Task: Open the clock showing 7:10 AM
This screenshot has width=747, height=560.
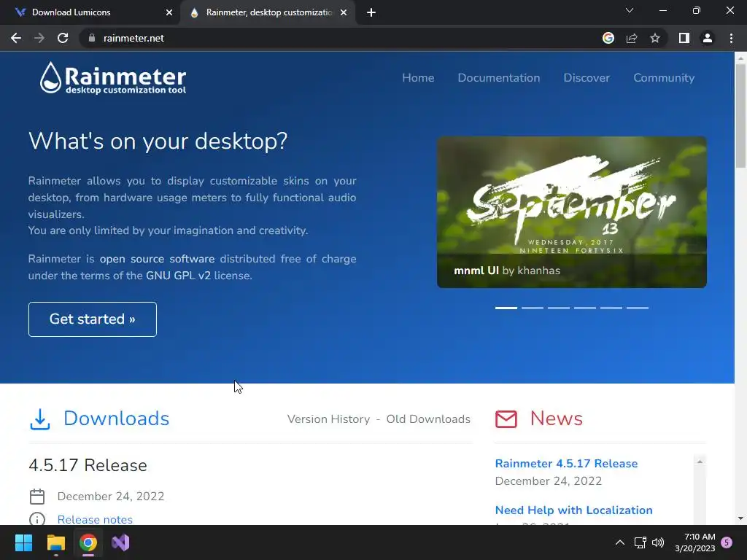Action: [x=695, y=542]
